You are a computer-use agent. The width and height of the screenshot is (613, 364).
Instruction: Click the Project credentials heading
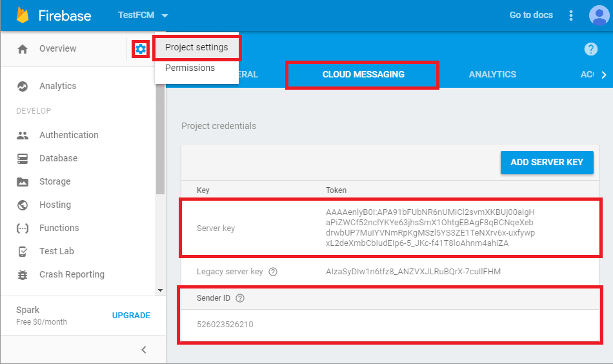219,126
